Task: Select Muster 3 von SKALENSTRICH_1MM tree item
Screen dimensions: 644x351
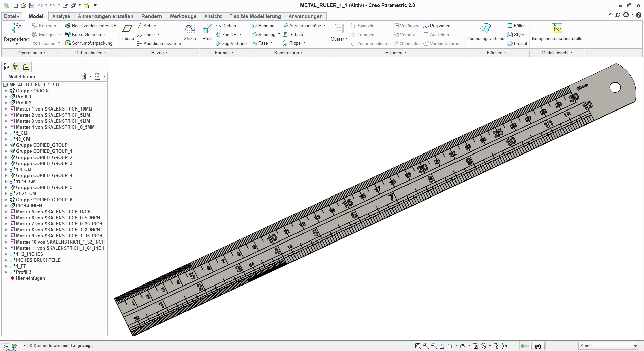Action: [53, 121]
